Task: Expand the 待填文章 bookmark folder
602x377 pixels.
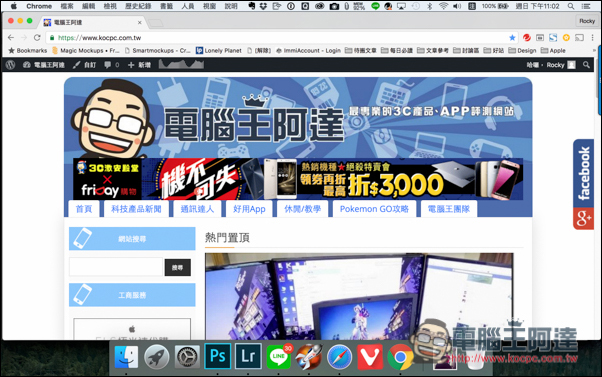Action: tap(361, 50)
